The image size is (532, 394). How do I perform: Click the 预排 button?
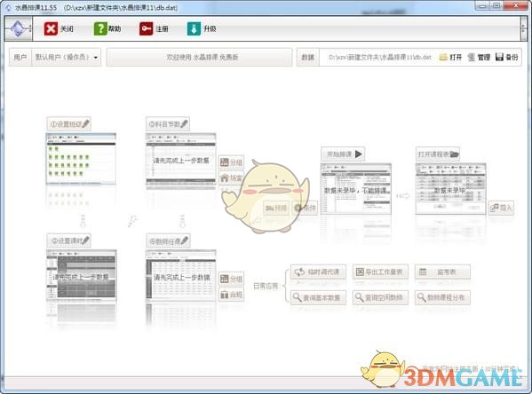tap(276, 208)
